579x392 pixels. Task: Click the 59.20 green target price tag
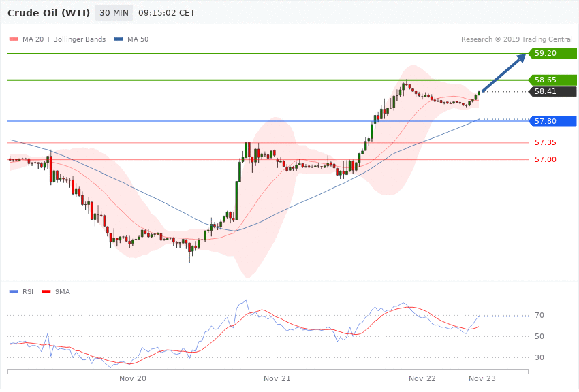pos(553,53)
